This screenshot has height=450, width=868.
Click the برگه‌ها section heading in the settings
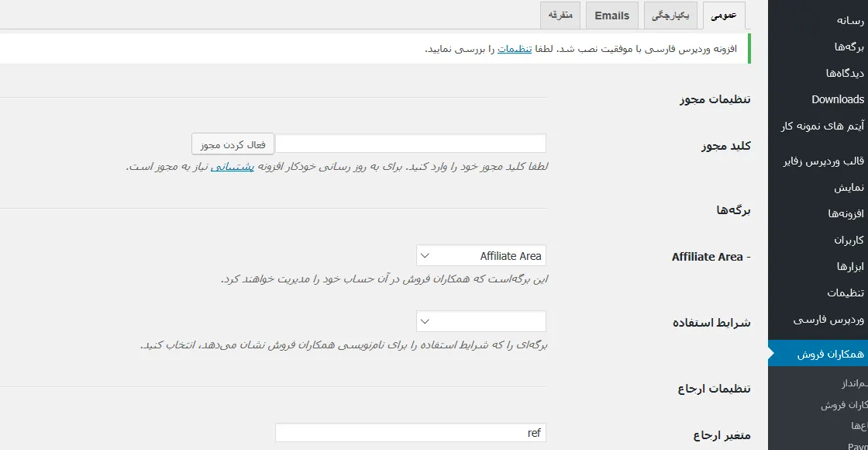[733, 210]
